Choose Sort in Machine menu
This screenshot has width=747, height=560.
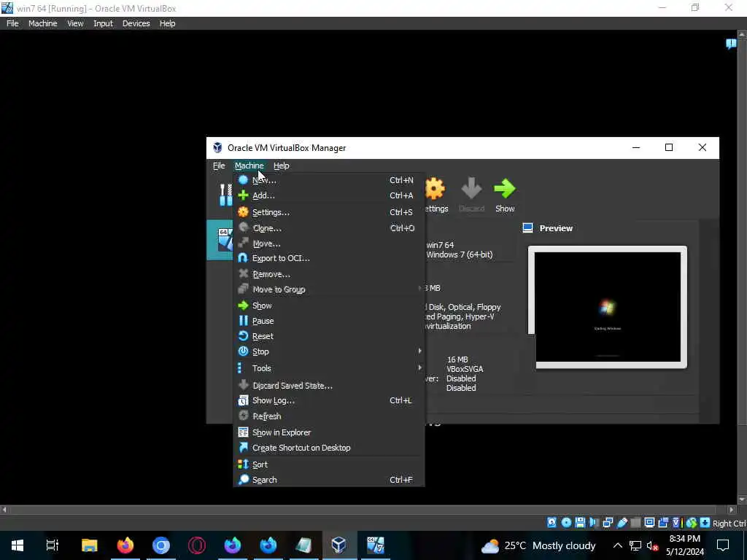point(329,464)
